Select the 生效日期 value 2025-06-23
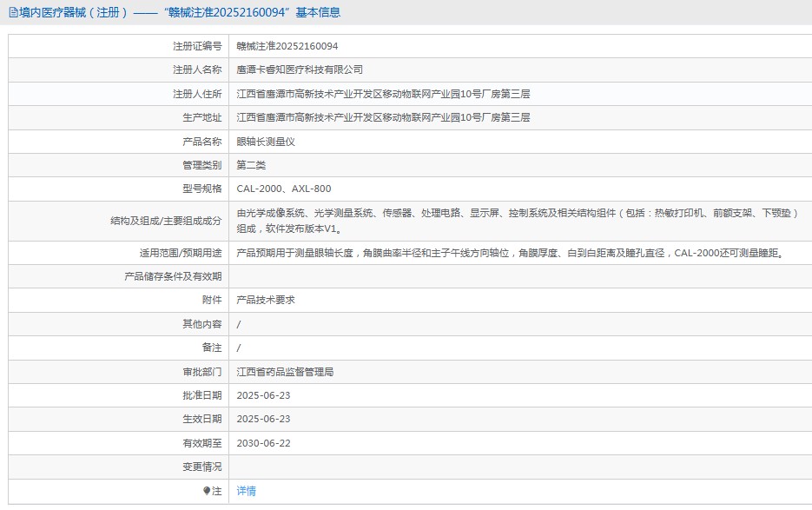 (264, 419)
